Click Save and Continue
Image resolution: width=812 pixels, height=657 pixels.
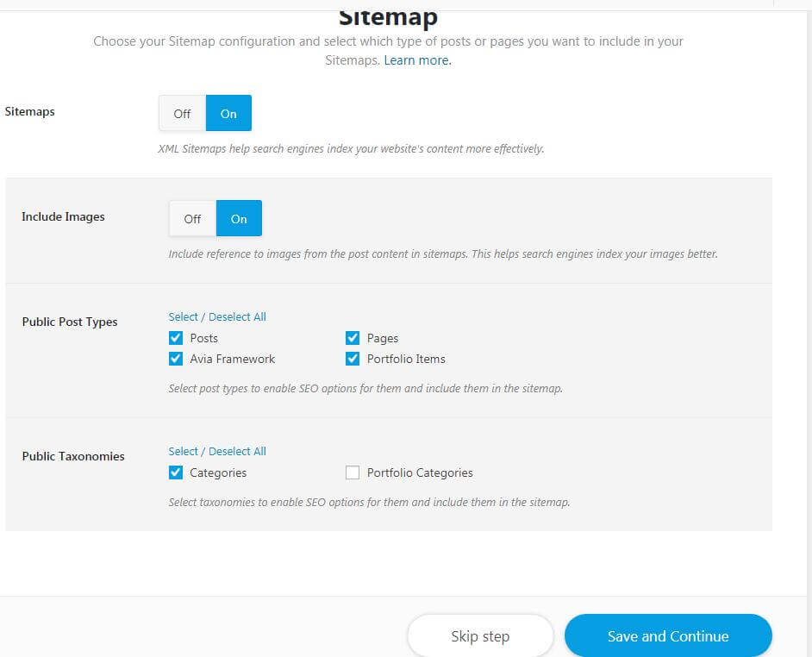tap(668, 636)
